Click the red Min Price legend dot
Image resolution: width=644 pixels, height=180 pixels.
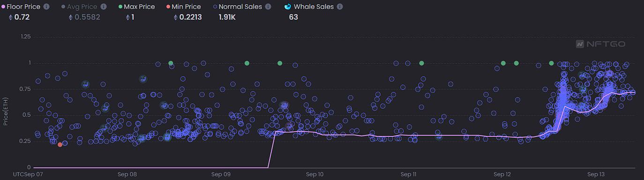point(168,7)
